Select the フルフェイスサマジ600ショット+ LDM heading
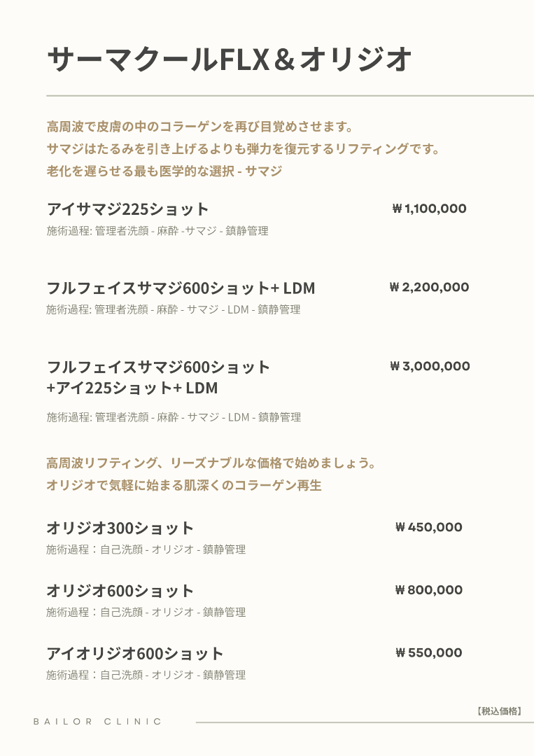 (x=181, y=288)
